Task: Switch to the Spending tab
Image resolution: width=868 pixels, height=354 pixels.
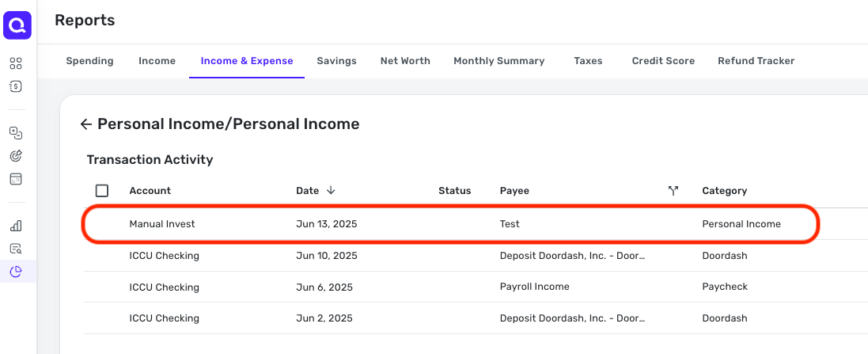Action: tap(89, 61)
